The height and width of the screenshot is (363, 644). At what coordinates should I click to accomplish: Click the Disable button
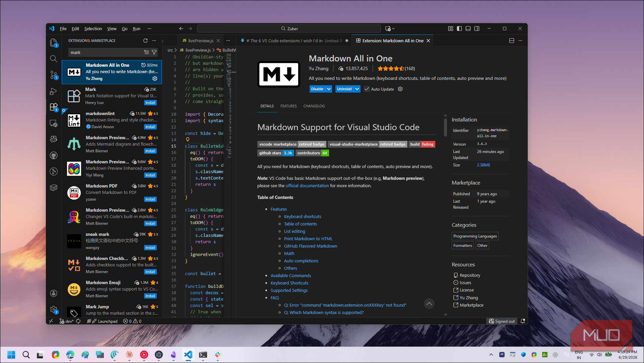(x=317, y=89)
